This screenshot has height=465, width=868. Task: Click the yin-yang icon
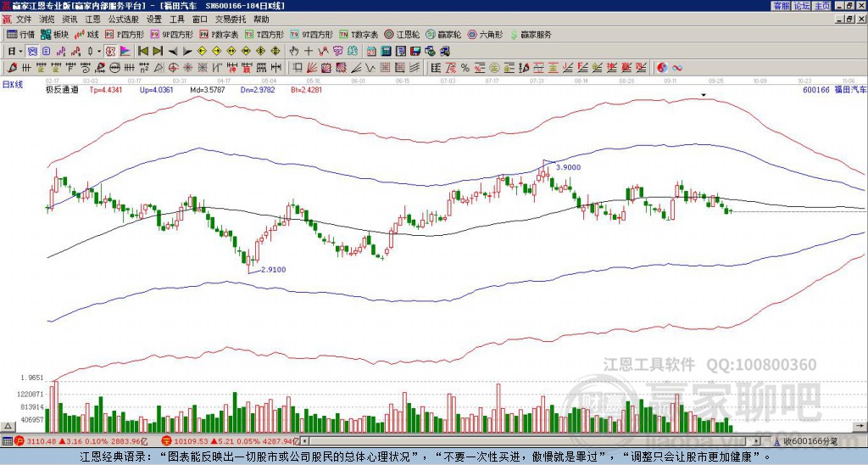pyautogui.click(x=662, y=68)
